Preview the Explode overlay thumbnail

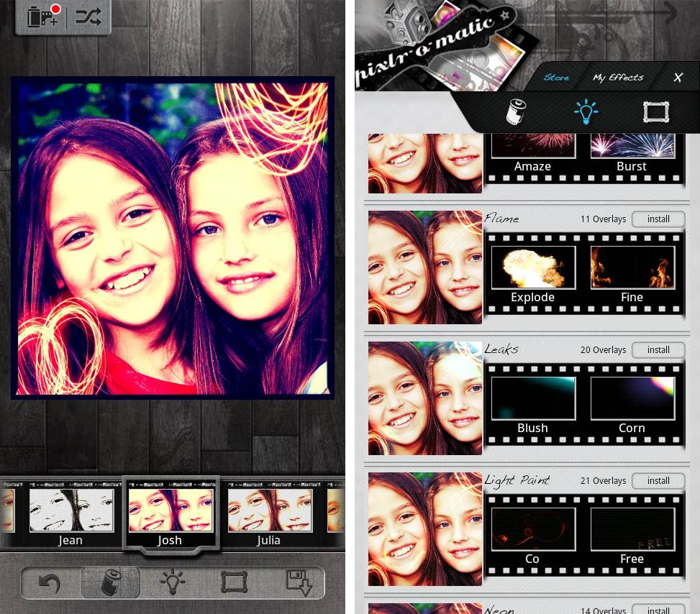coord(533,267)
